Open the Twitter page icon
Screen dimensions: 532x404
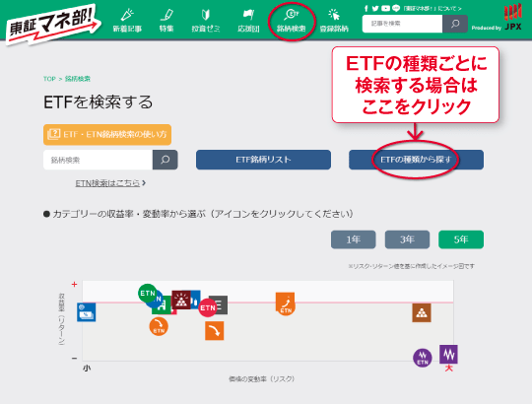pos(375,9)
